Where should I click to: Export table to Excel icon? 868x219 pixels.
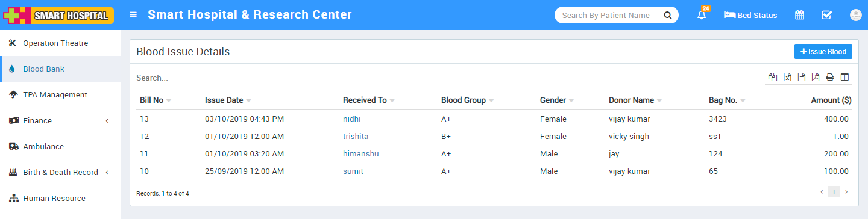[x=787, y=77]
